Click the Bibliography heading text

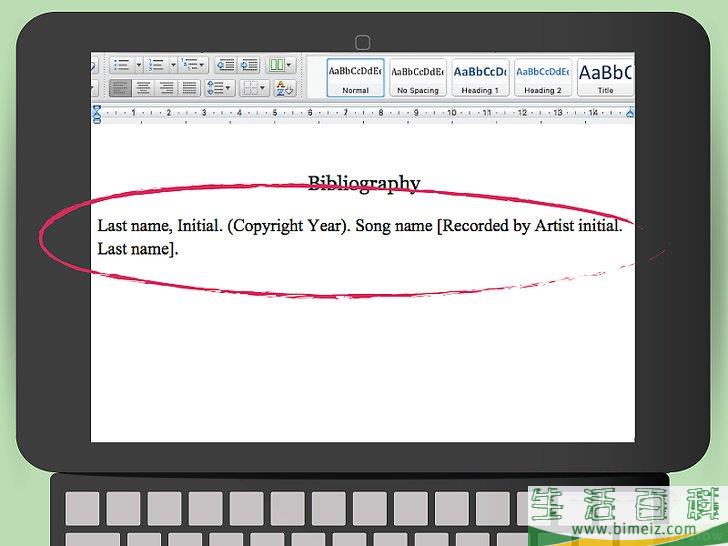point(364,184)
